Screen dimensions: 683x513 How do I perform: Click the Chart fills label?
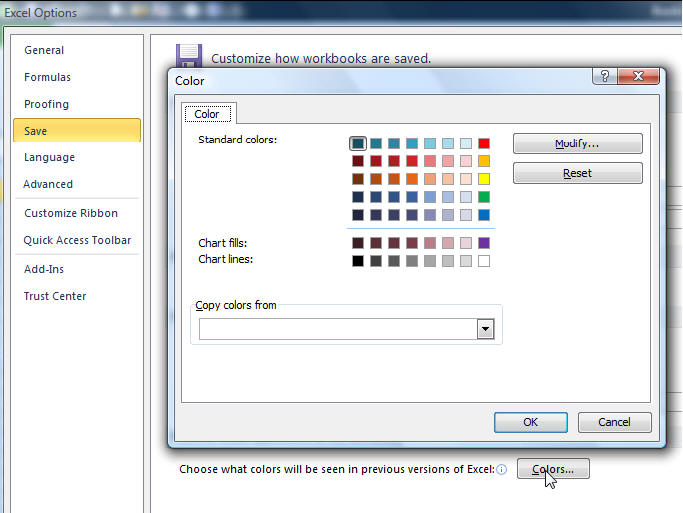coord(223,243)
